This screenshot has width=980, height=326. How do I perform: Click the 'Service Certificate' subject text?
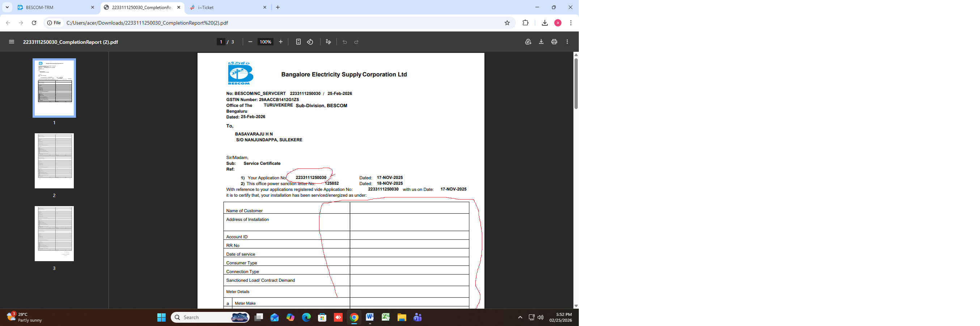(x=262, y=163)
